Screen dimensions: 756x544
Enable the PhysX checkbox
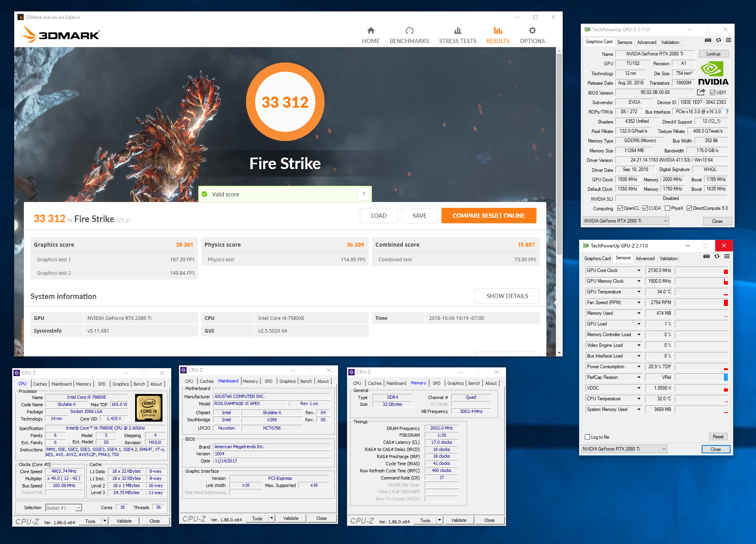(667, 208)
